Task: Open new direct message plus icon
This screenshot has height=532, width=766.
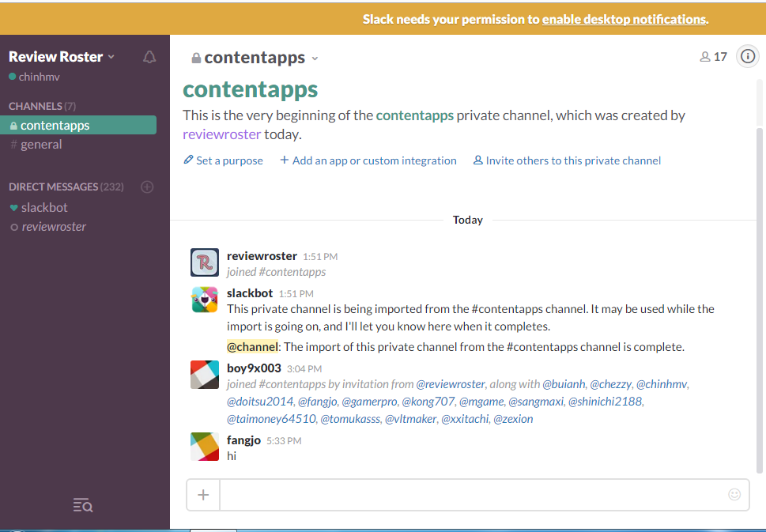Action: pos(146,187)
